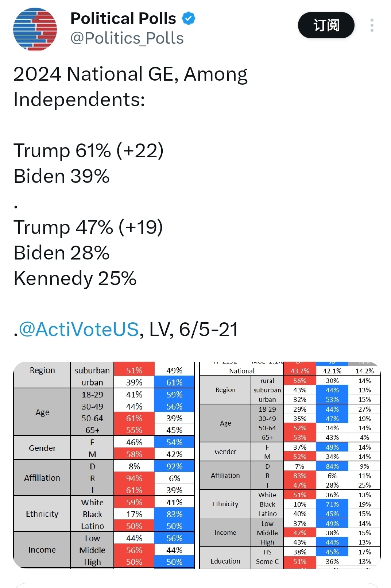
Task: Click the red 94% cell in left table
Action: (x=134, y=478)
